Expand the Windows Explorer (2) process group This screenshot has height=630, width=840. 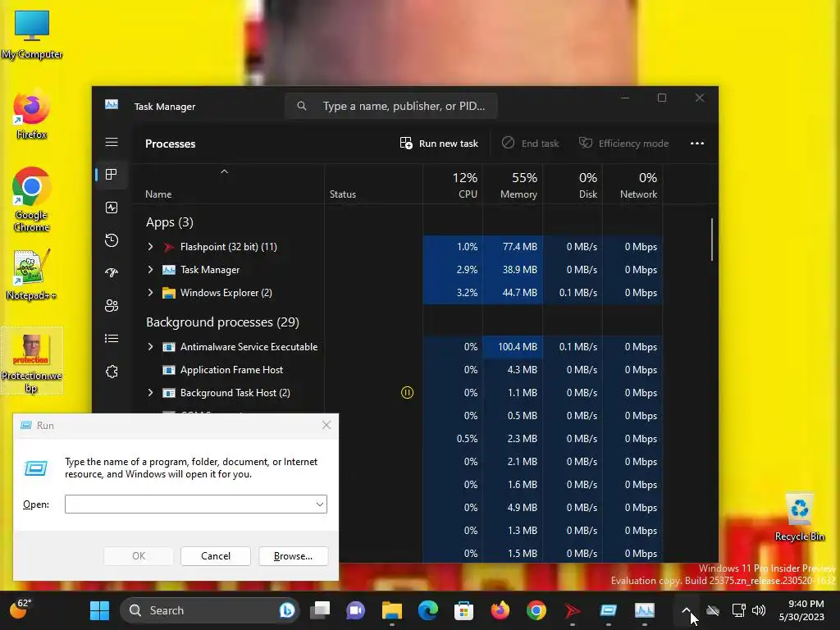pos(151,293)
